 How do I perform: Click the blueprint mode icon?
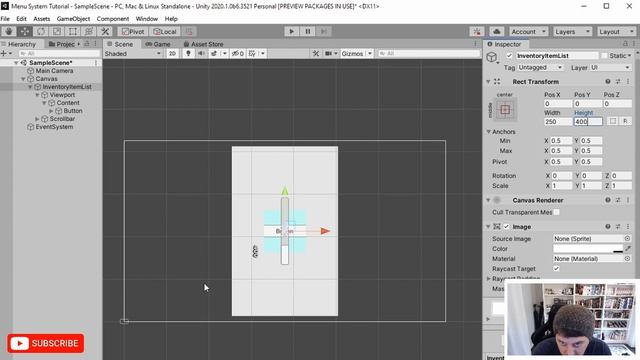pyautogui.click(x=613, y=121)
